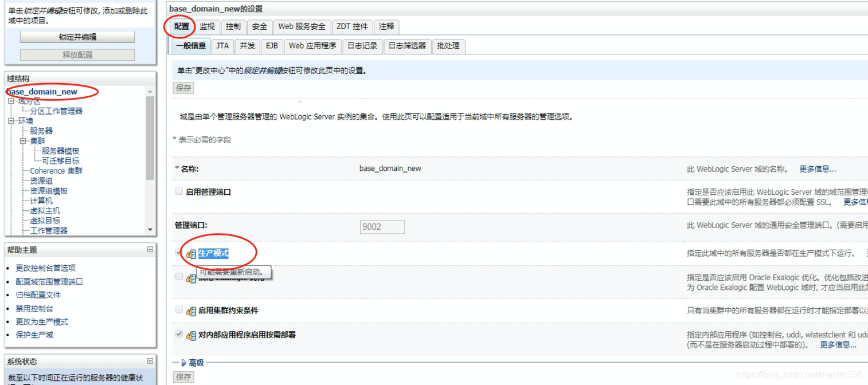Select the JTA sub-tab
868x385 pixels.
[222, 46]
